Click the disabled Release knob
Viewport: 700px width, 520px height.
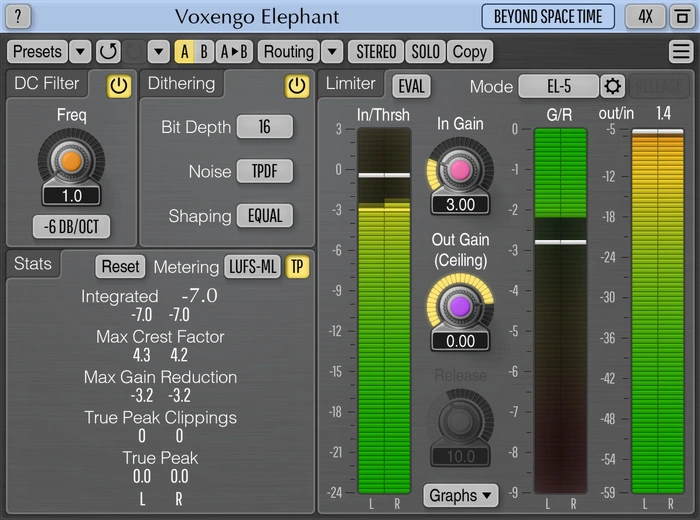(x=460, y=421)
